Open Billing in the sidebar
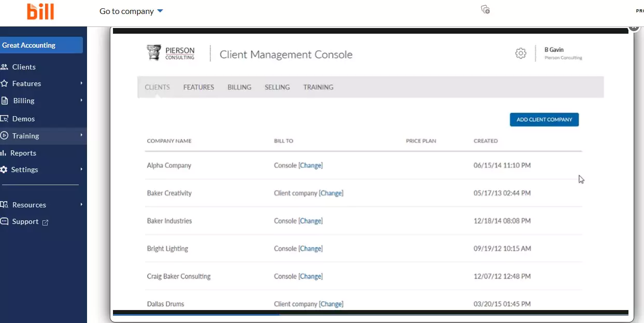Viewport: 644px width, 323px height. tap(23, 101)
